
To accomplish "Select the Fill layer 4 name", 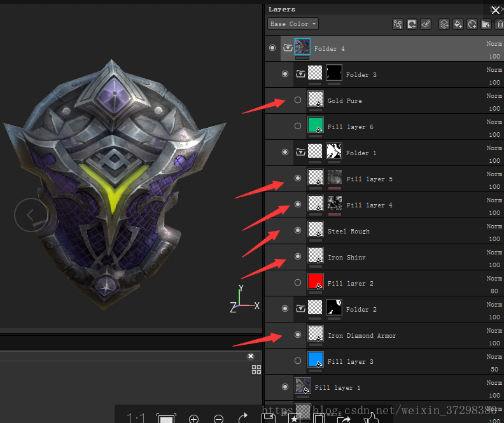I will click(369, 205).
